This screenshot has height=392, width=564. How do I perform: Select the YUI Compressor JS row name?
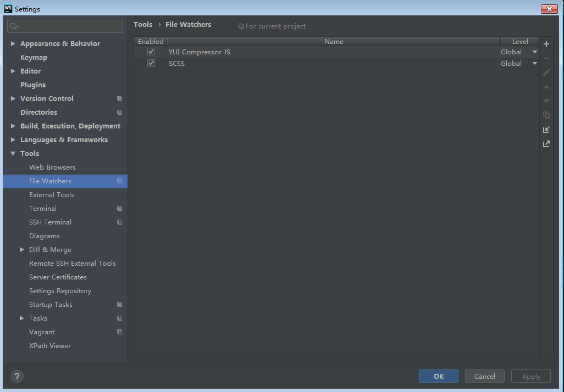click(200, 52)
